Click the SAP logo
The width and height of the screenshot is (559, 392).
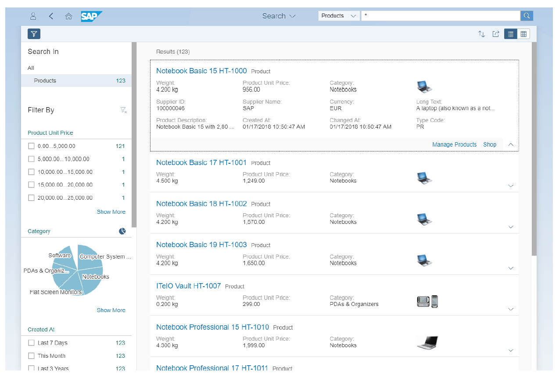90,16
